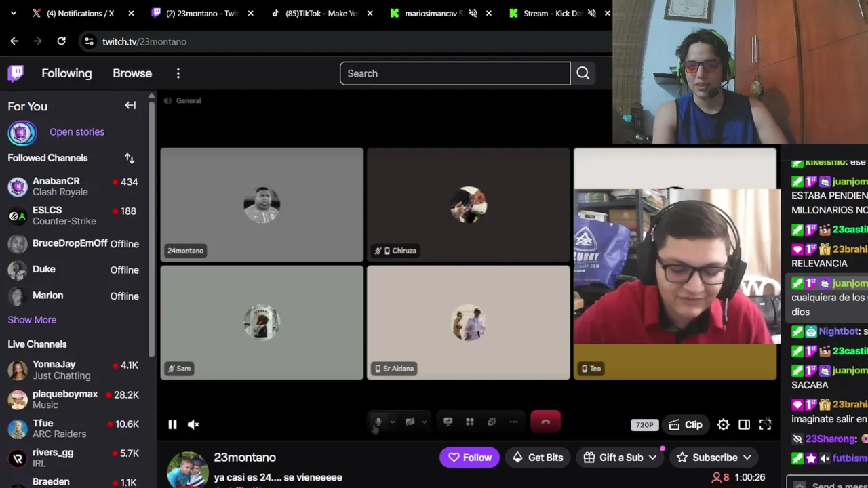Open the AnabanCR channel
This screenshot has width=868, height=488.
[x=73, y=186]
